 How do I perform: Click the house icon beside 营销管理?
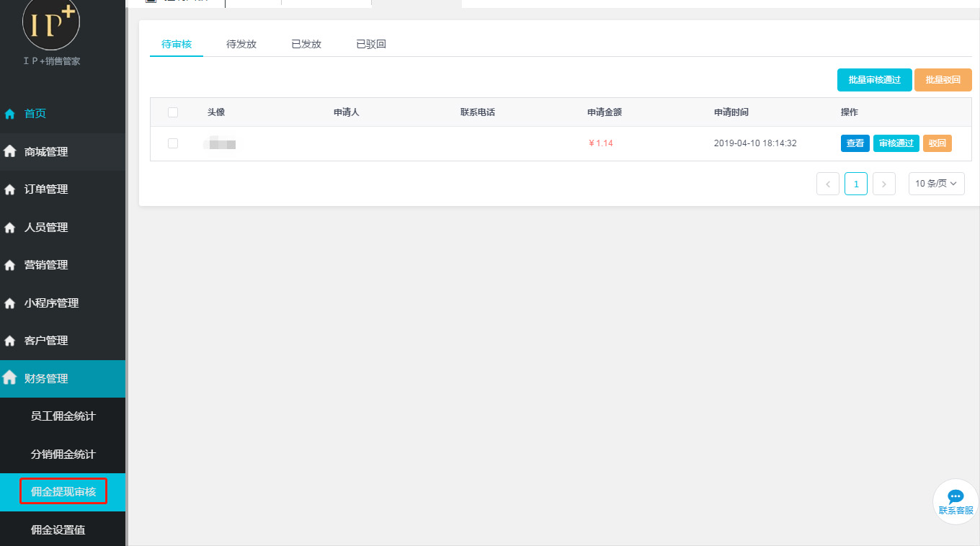(x=10, y=265)
